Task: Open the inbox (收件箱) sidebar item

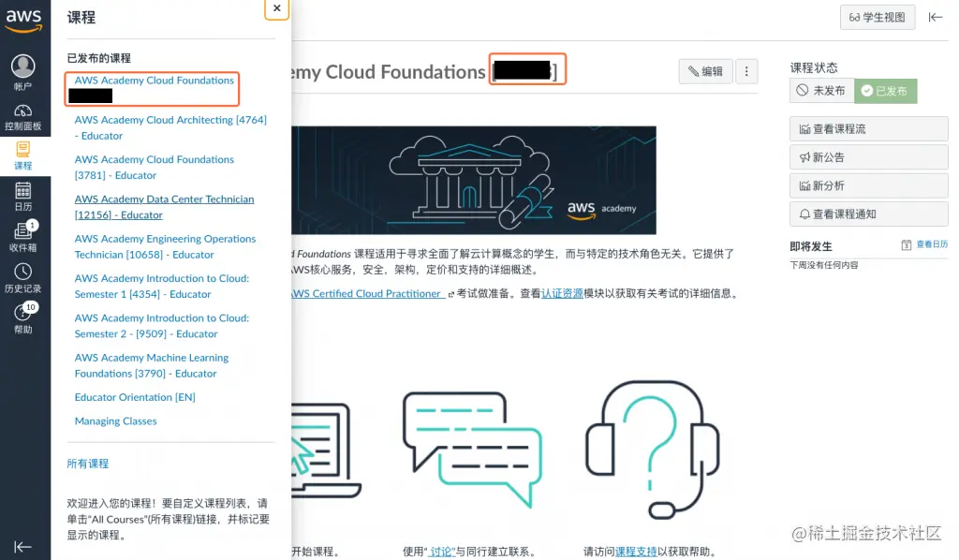Action: coord(23,237)
